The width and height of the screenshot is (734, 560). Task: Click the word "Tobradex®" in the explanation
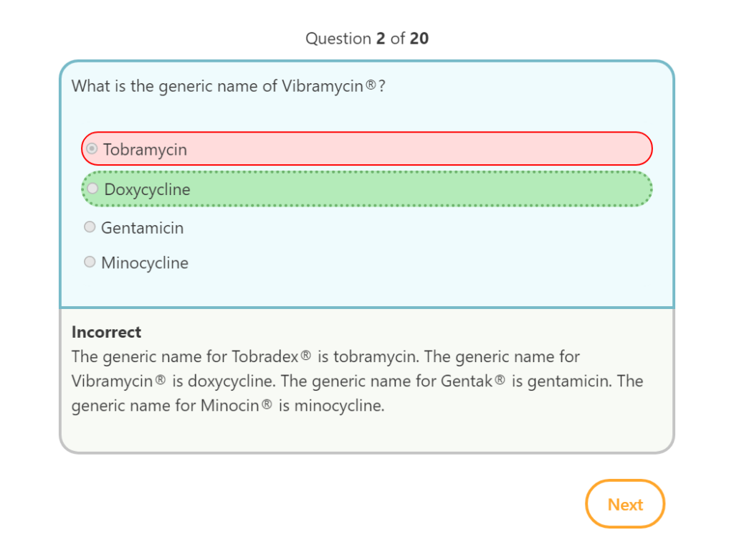click(271, 356)
